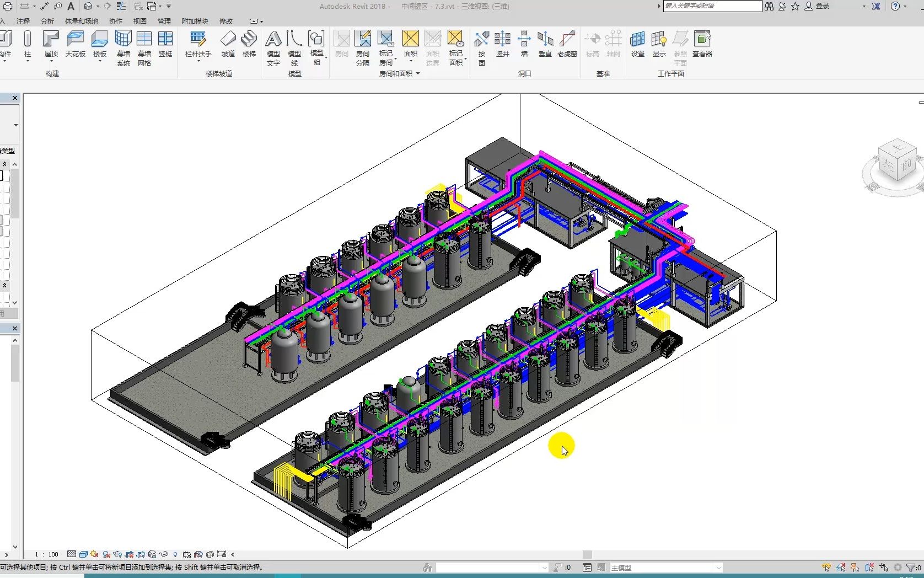Viewport: 924px width, 578px height.
Task: Click the render teapot icon in view control bar
Action: click(x=117, y=554)
